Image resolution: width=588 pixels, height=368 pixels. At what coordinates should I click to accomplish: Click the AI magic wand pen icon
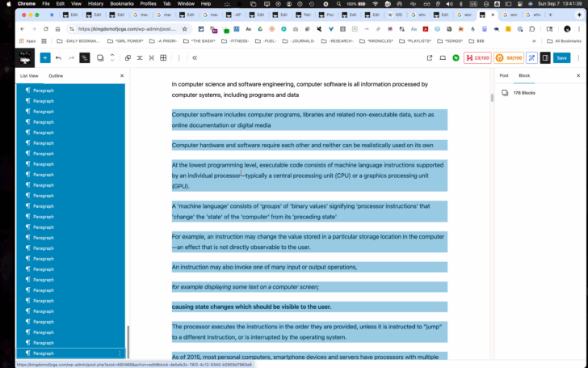pyautogui.click(x=531, y=58)
